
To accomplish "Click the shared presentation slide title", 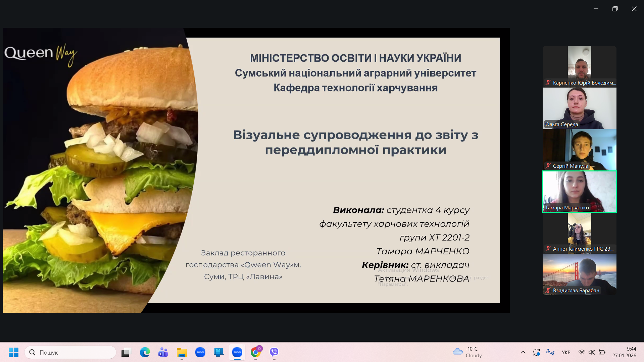I will coord(355,142).
